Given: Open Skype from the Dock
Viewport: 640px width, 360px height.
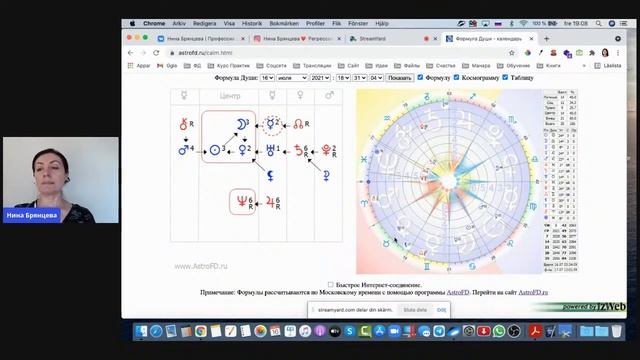Looking at the screenshot, I should pos(349,331).
